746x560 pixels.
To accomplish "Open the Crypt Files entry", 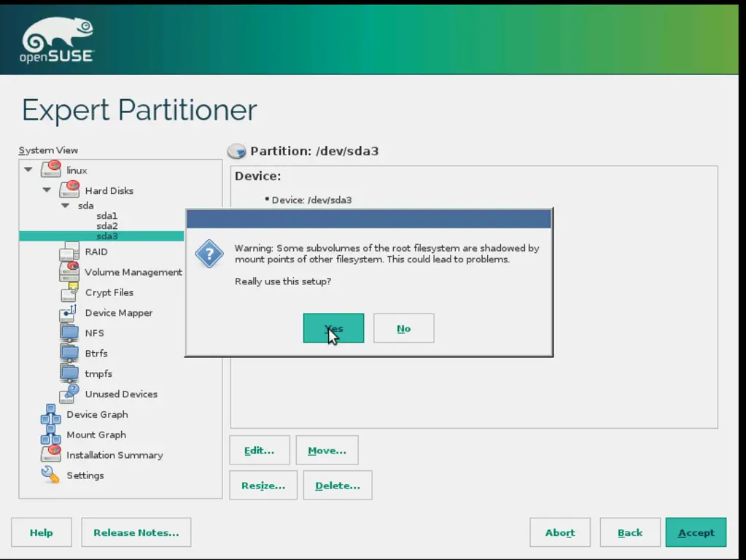I will 109,292.
